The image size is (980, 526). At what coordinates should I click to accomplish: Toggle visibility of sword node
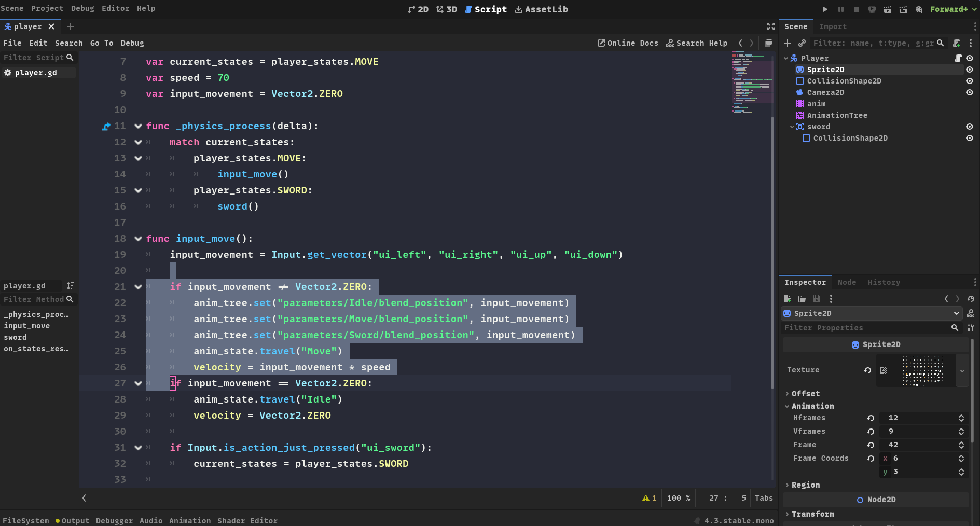[x=969, y=127]
